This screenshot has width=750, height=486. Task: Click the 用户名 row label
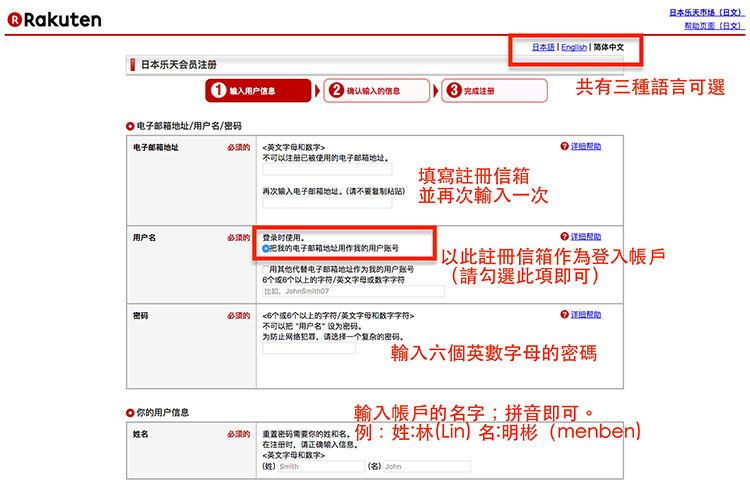click(x=144, y=238)
